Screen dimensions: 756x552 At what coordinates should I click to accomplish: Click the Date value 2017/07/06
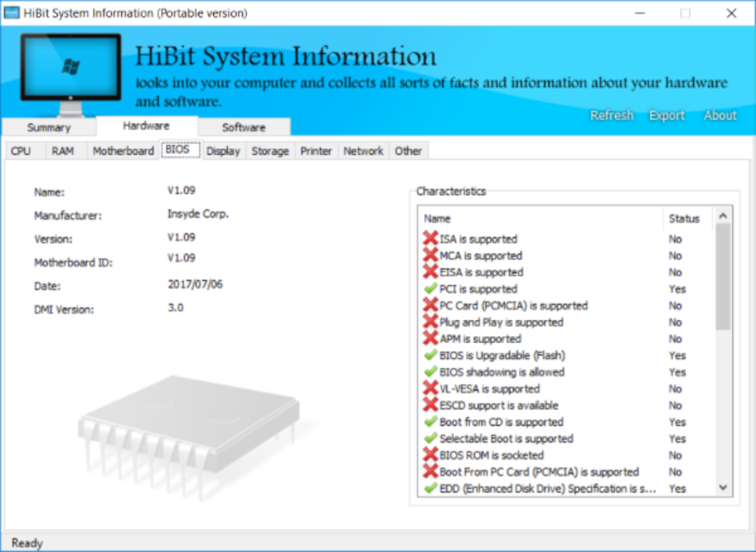[195, 284]
